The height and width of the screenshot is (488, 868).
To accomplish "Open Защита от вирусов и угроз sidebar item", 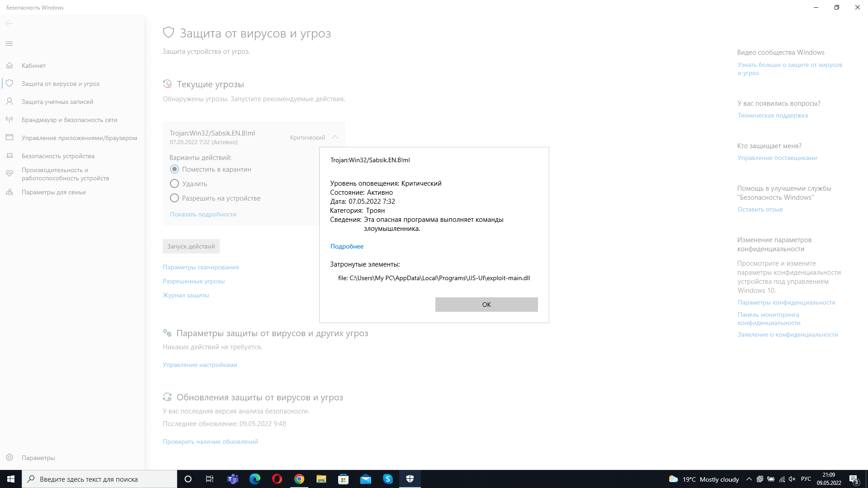I will [x=60, y=84].
